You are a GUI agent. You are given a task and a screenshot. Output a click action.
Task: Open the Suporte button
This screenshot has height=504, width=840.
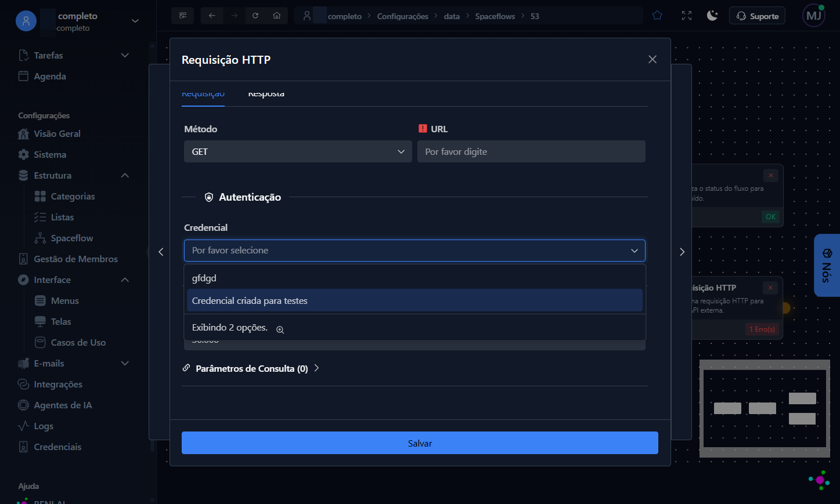(757, 16)
